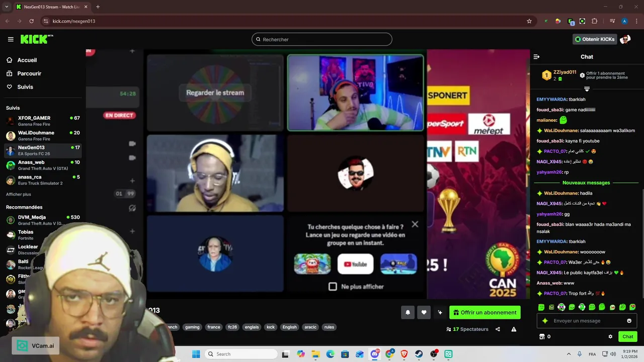The width and height of the screenshot is (644, 362).
Task: Select the 'aracic' stream tag
Action: coord(310,327)
